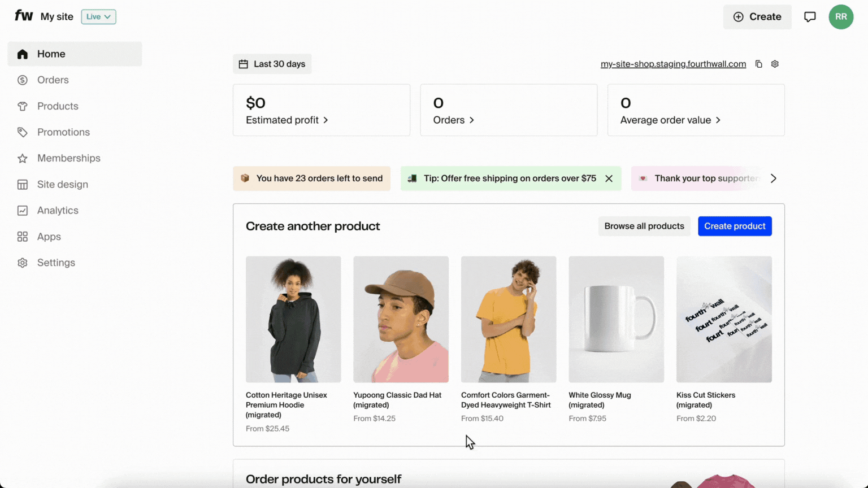868x488 pixels.
Task: Open the Last 30 days date picker
Action: [272, 64]
